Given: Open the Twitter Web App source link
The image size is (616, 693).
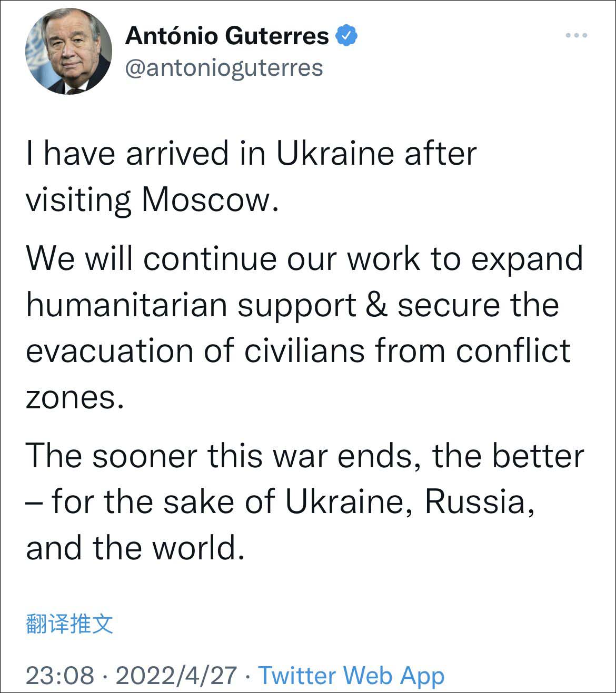Looking at the screenshot, I should 351,675.
